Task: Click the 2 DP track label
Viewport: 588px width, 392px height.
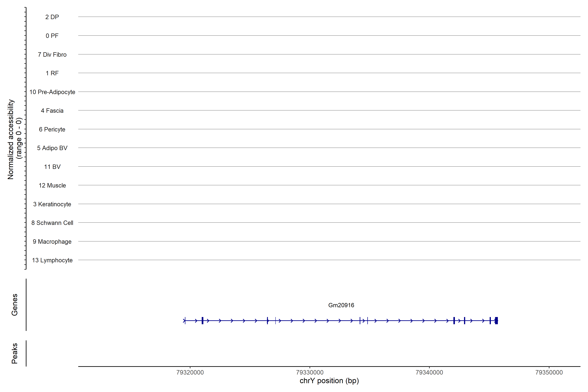Action: 52,17
